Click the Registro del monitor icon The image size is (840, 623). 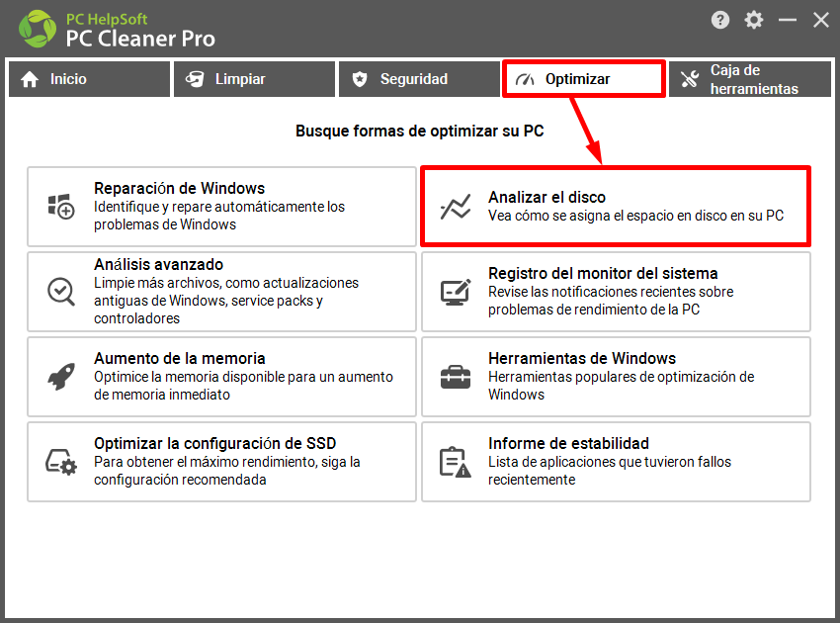(456, 292)
